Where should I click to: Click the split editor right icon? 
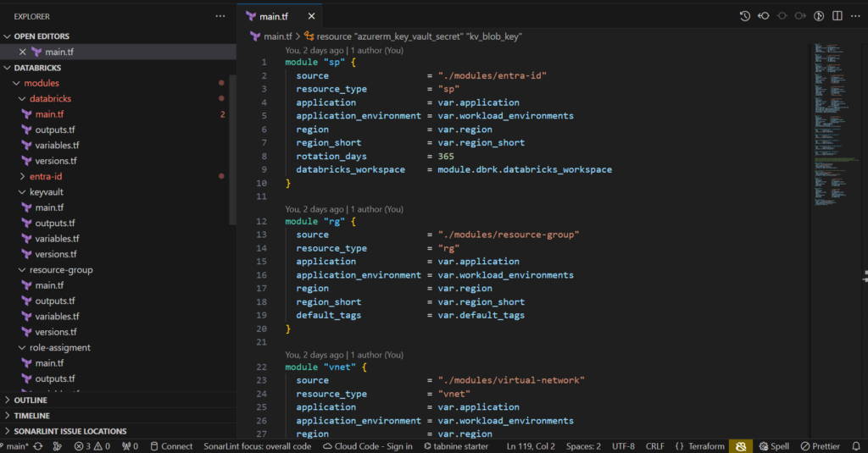837,16
